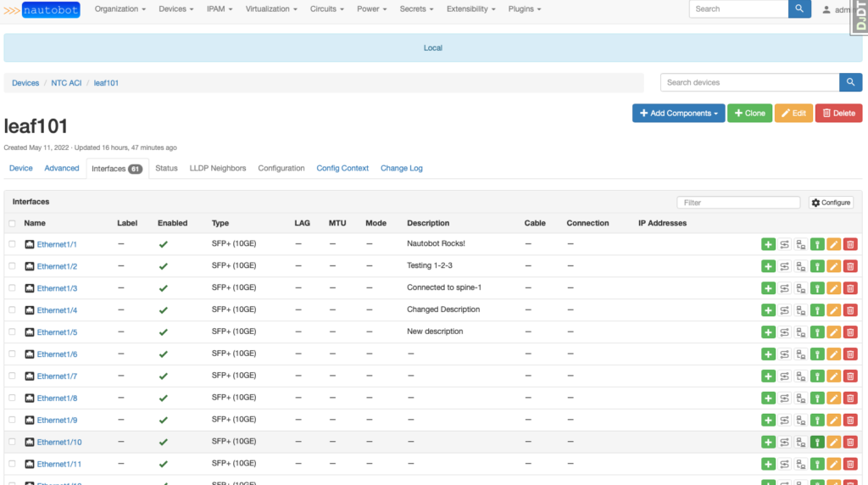
Task: Switch to the Device tab
Action: pyautogui.click(x=21, y=169)
